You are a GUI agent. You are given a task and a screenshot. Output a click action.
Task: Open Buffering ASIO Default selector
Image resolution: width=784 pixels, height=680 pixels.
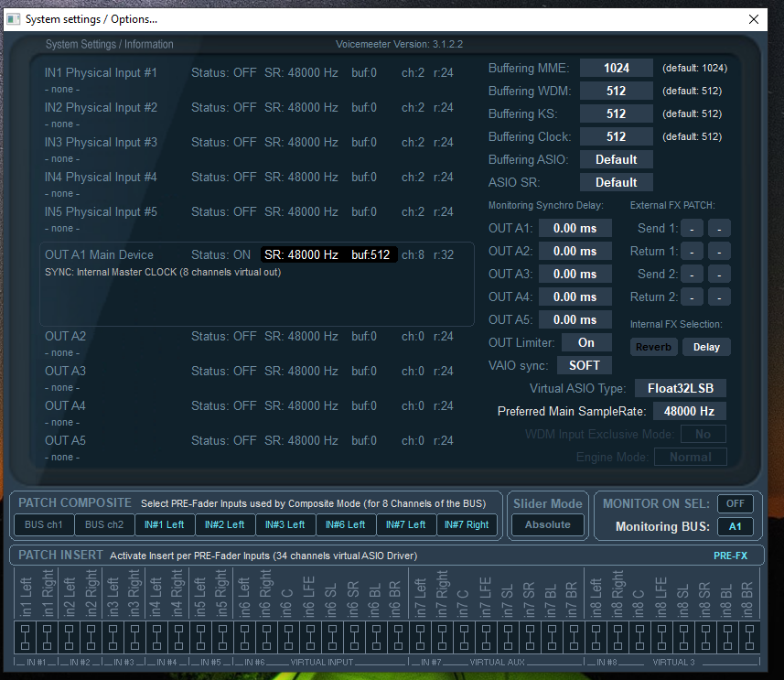(x=616, y=159)
